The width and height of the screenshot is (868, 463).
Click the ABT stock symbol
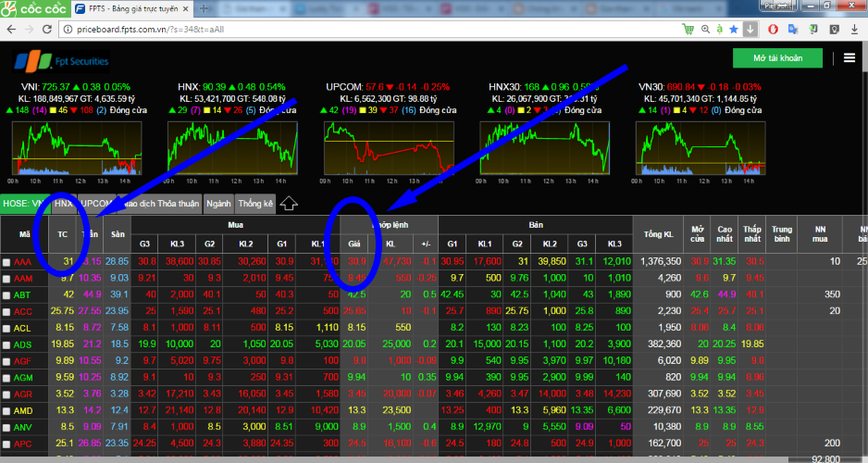click(x=22, y=295)
